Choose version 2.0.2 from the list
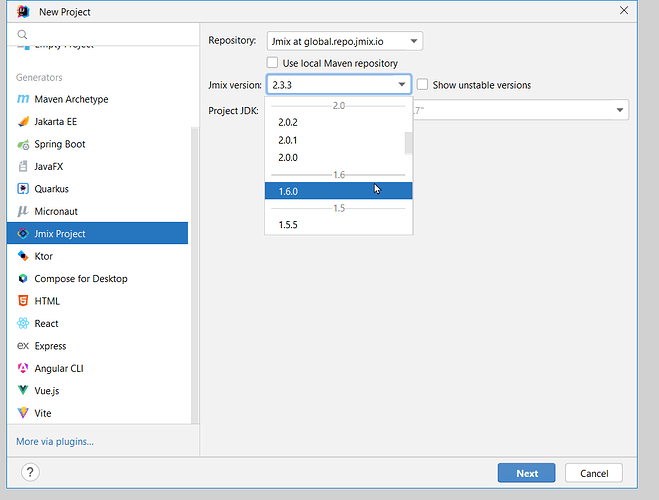The width and height of the screenshot is (659, 500). pyautogui.click(x=338, y=122)
